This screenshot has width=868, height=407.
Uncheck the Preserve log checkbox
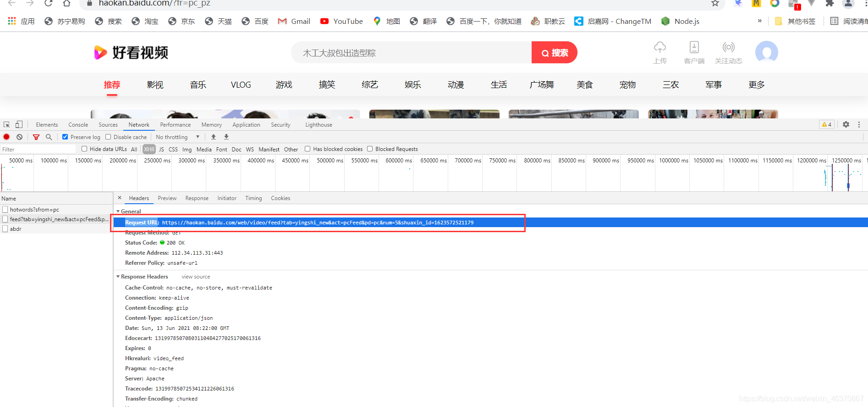65,137
